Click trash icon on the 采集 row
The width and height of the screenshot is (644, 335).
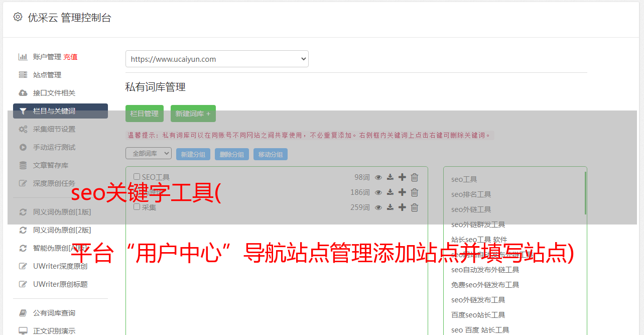(x=415, y=207)
